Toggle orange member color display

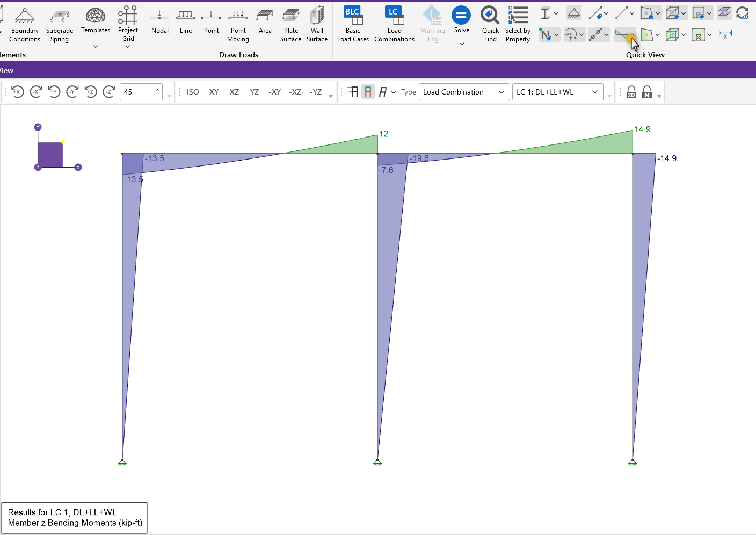(621, 13)
